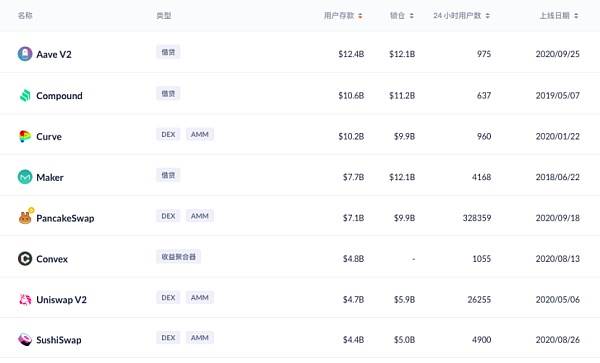This screenshot has height=363, width=600.
Task: Click the lending tag on Aave V2 row
Action: (168, 52)
